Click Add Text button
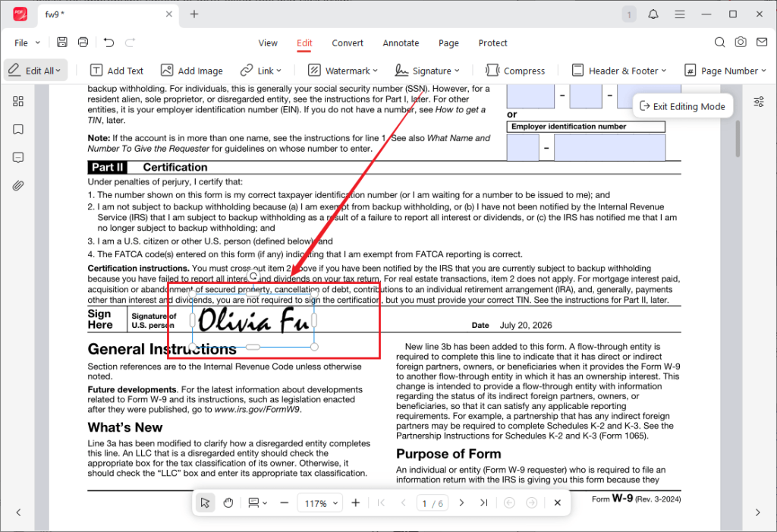Viewport: 777px width, 532px height. [116, 71]
